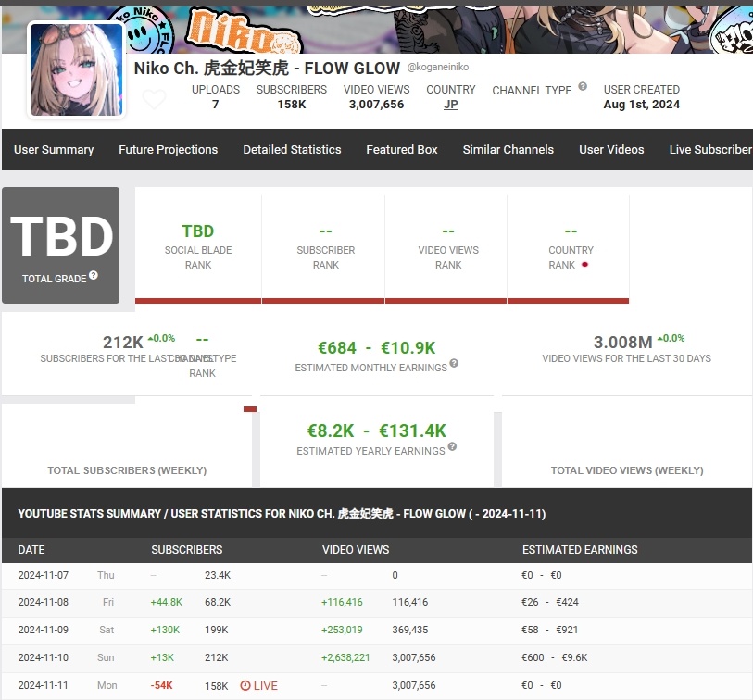This screenshot has width=753, height=700.
Task: Click the 158K subscribers value in header
Action: coord(292,105)
